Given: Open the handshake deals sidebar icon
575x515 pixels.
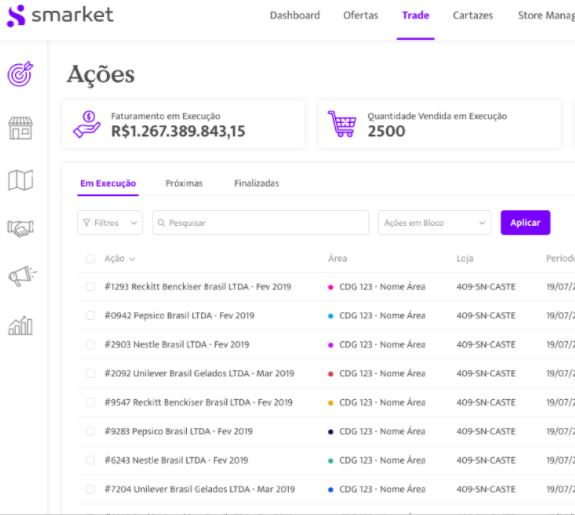Looking at the screenshot, I should coord(21,228).
